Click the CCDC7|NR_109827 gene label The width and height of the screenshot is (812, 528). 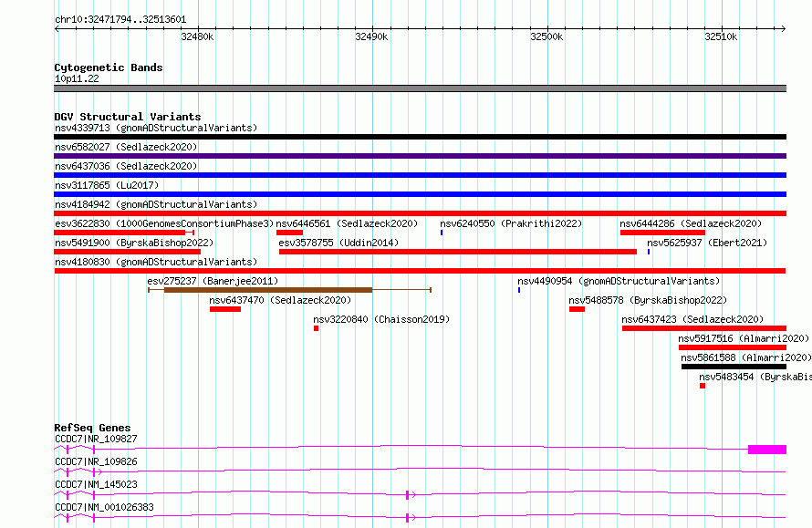[96, 439]
